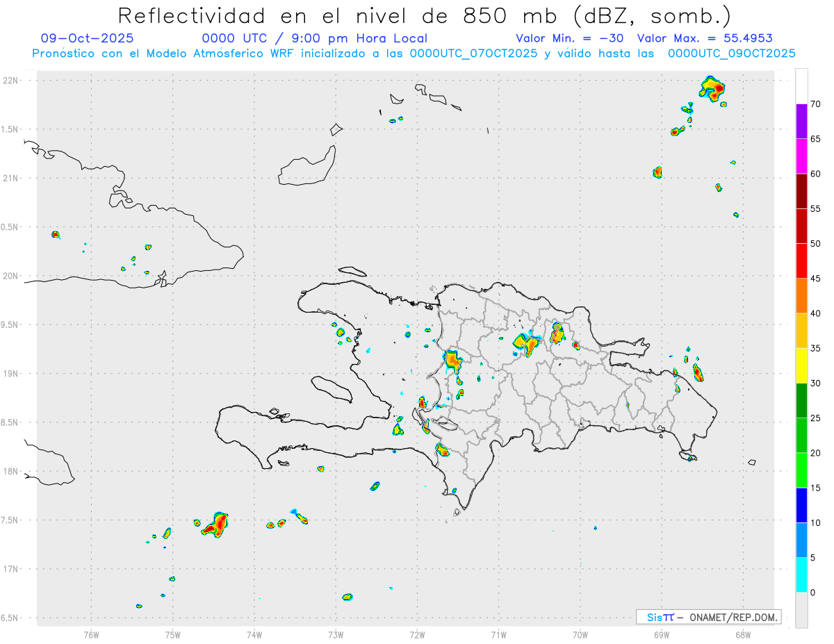Click the longitude label "75W"

pyautogui.click(x=172, y=634)
